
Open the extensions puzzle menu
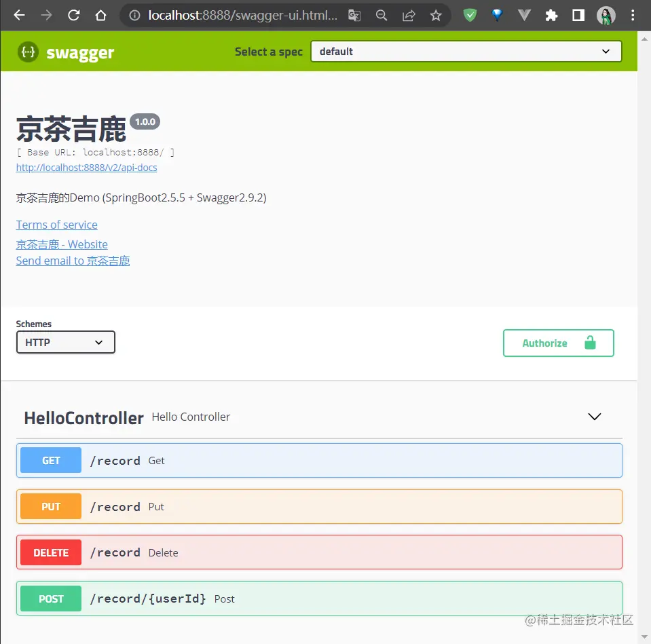coord(551,16)
